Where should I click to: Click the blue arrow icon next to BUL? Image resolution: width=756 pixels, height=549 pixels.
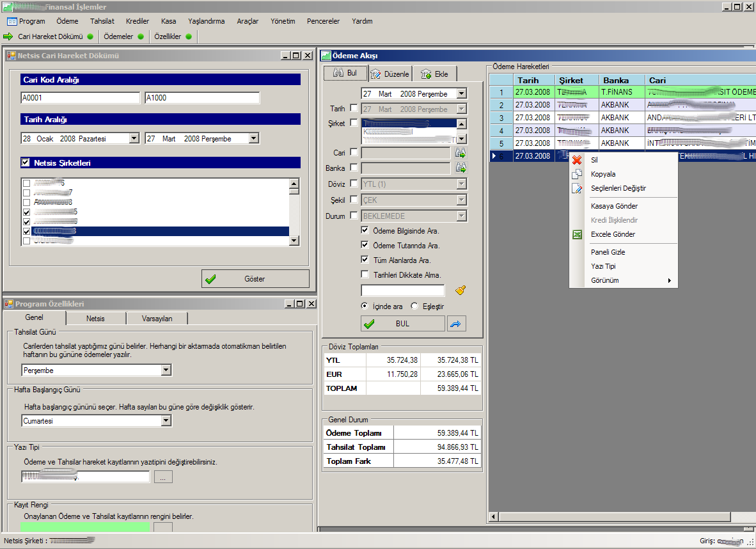point(456,324)
